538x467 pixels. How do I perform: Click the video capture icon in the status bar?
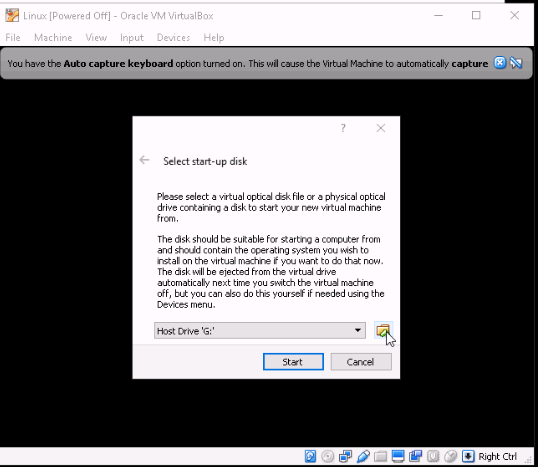416,456
